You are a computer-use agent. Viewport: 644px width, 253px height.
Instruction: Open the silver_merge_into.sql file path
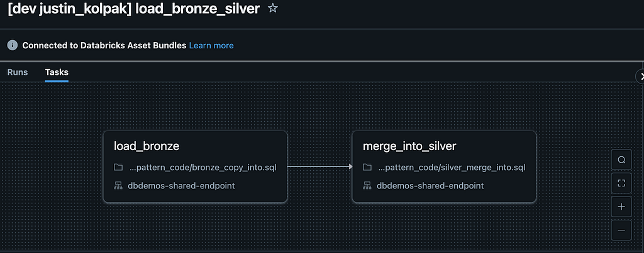(452, 168)
